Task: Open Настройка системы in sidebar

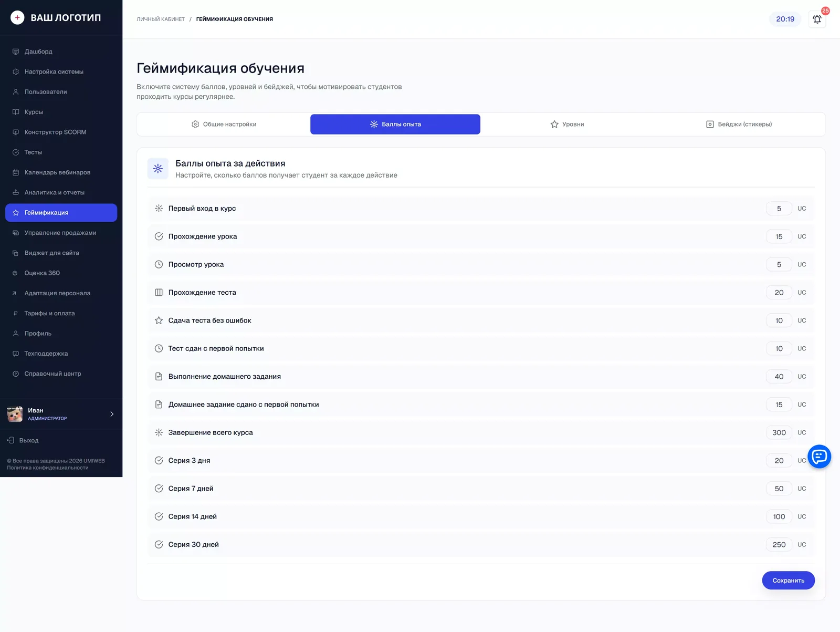Action: coord(61,71)
